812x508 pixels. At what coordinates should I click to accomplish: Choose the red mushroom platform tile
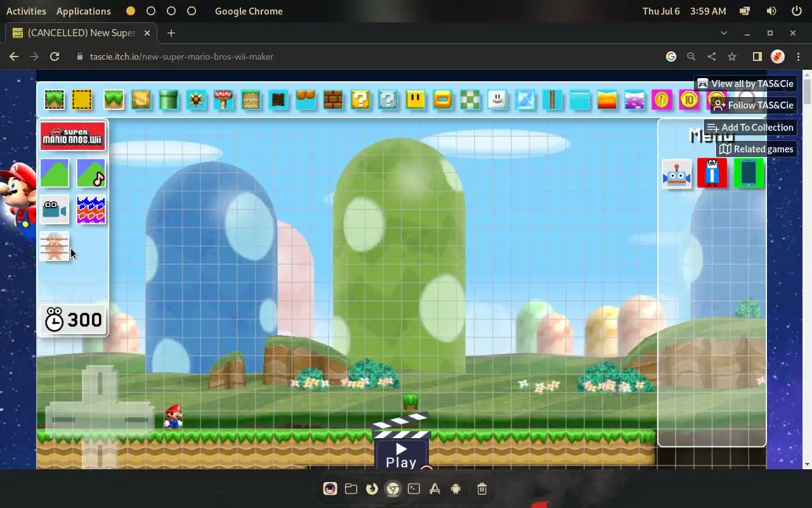click(223, 100)
